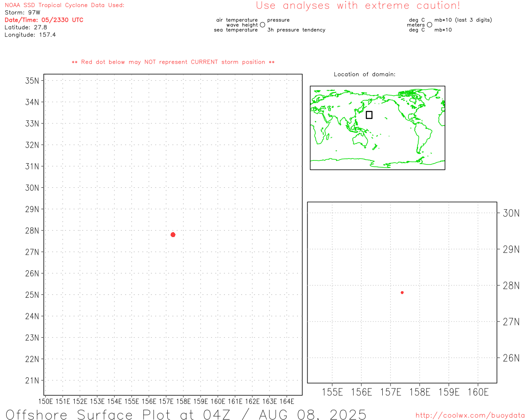525x420 pixels.
Task: Click the 'AUG 08, 2025' date in the title
Action: 313,414
